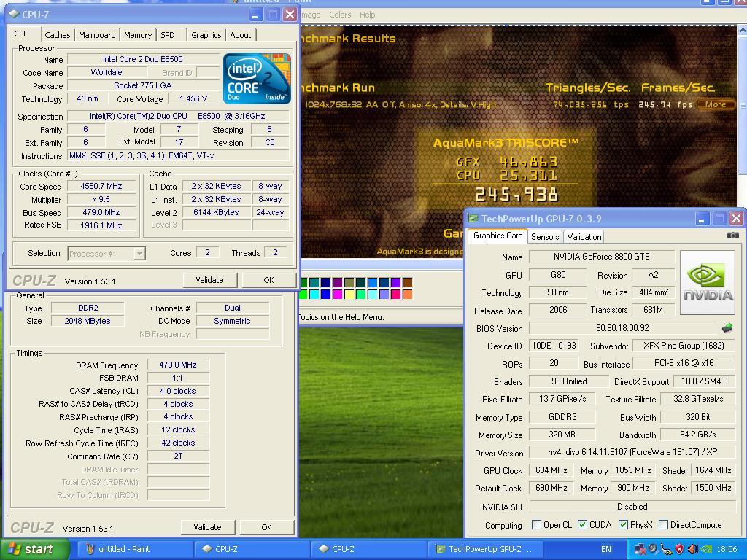Viewport: 747px width, 560px height.
Task: Click the taskbar clock showing 18:06
Action: [x=727, y=549]
